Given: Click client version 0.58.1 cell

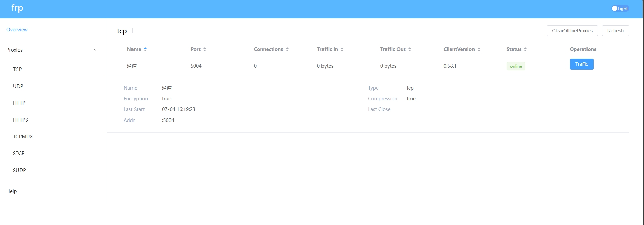Looking at the screenshot, I should (x=450, y=66).
